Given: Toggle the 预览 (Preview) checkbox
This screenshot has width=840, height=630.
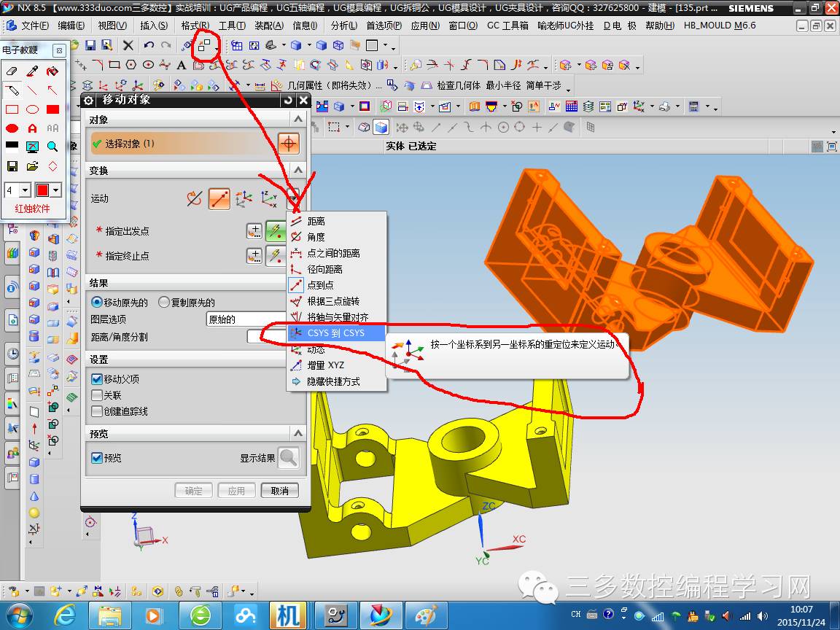Looking at the screenshot, I should click(97, 458).
